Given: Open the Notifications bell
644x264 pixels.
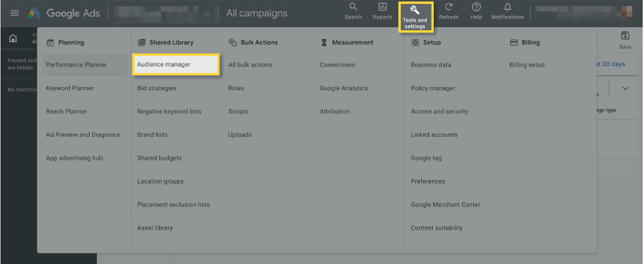Looking at the screenshot, I should tap(508, 11).
